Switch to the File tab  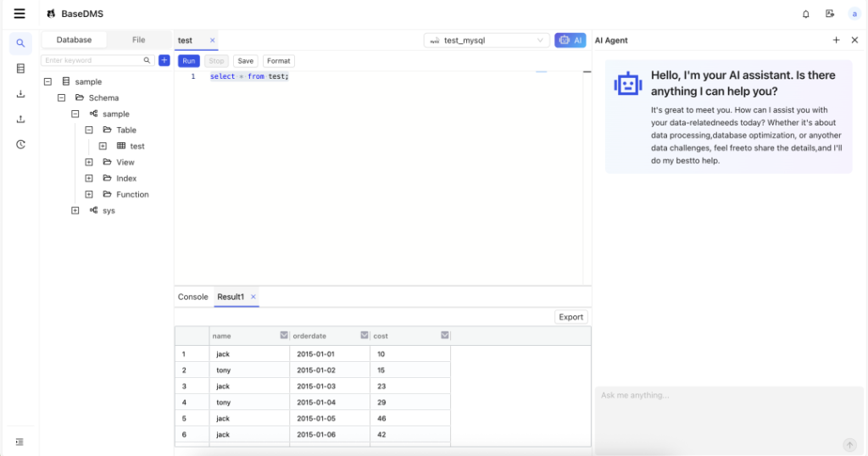(x=138, y=40)
